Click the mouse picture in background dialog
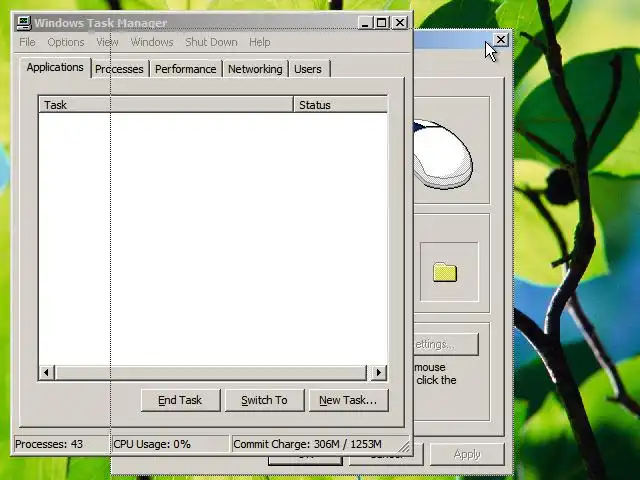The width and height of the screenshot is (640, 480). coord(443,154)
